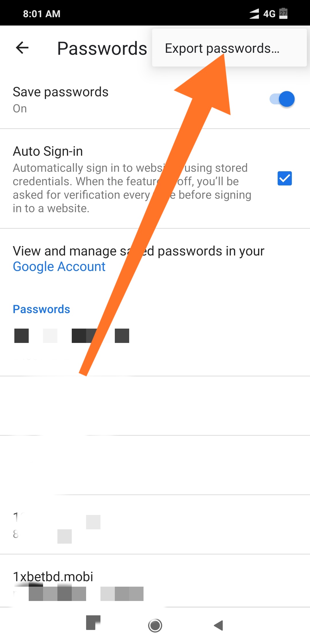
Task: Open the first pixelated saved password entry
Action: click(155, 346)
